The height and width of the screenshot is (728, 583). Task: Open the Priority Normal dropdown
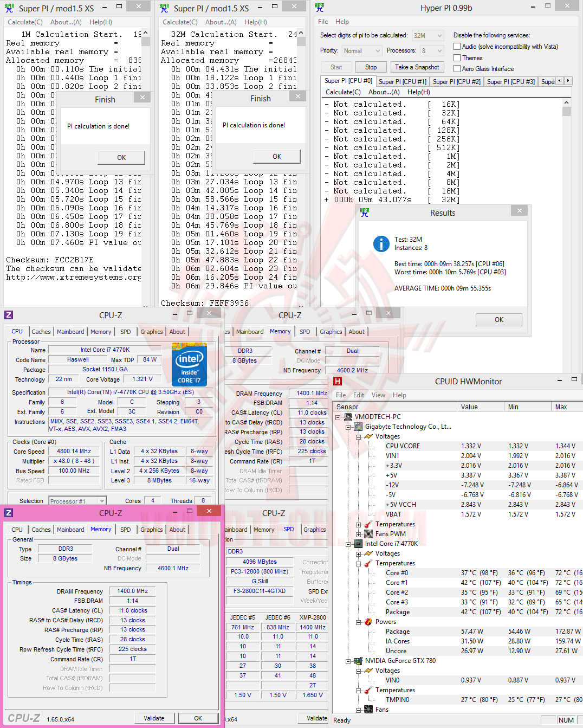(362, 51)
